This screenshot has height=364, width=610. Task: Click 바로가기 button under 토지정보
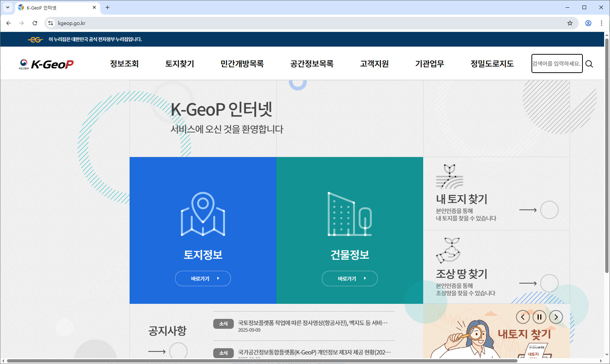pyautogui.click(x=203, y=279)
